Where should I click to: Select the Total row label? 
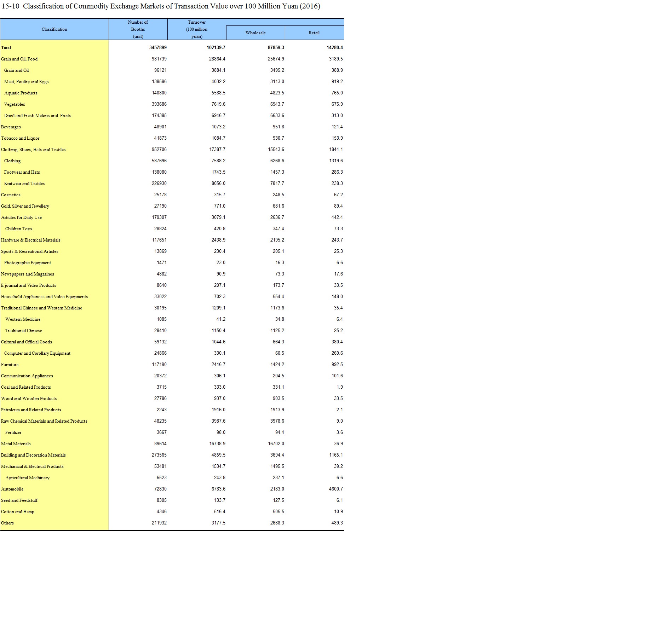(x=6, y=48)
